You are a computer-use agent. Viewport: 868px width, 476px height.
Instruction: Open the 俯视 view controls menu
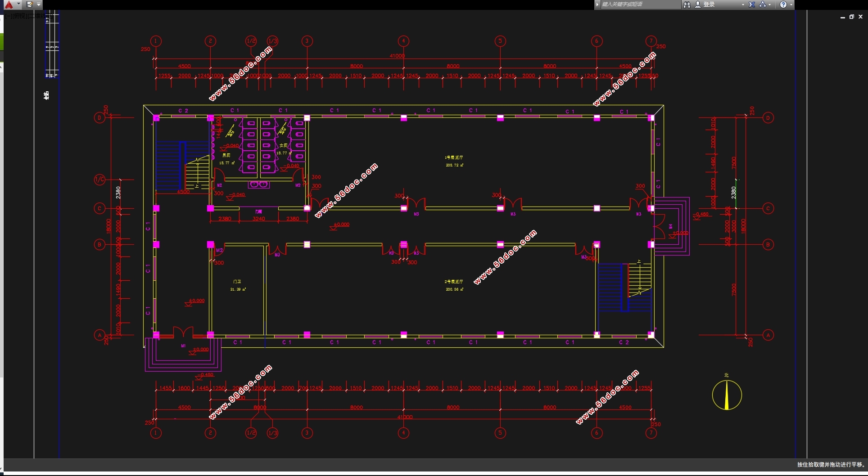(x=20, y=16)
